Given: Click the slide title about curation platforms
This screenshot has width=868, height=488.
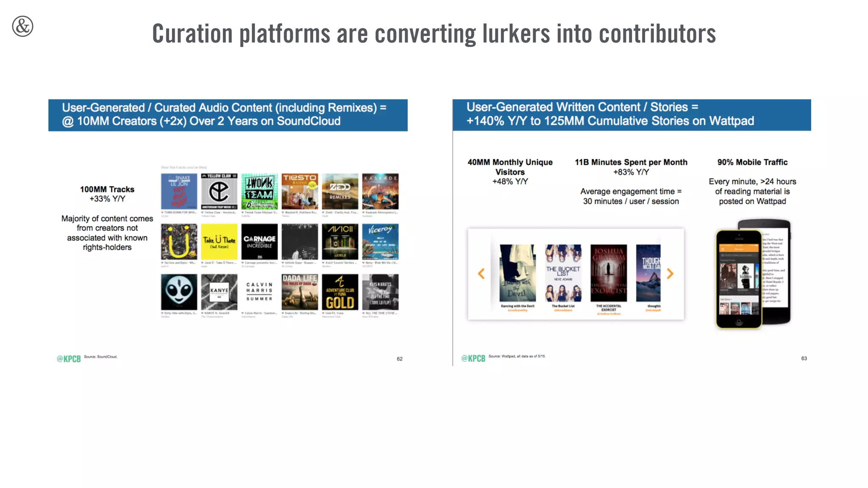Looking at the screenshot, I should pos(434,34).
